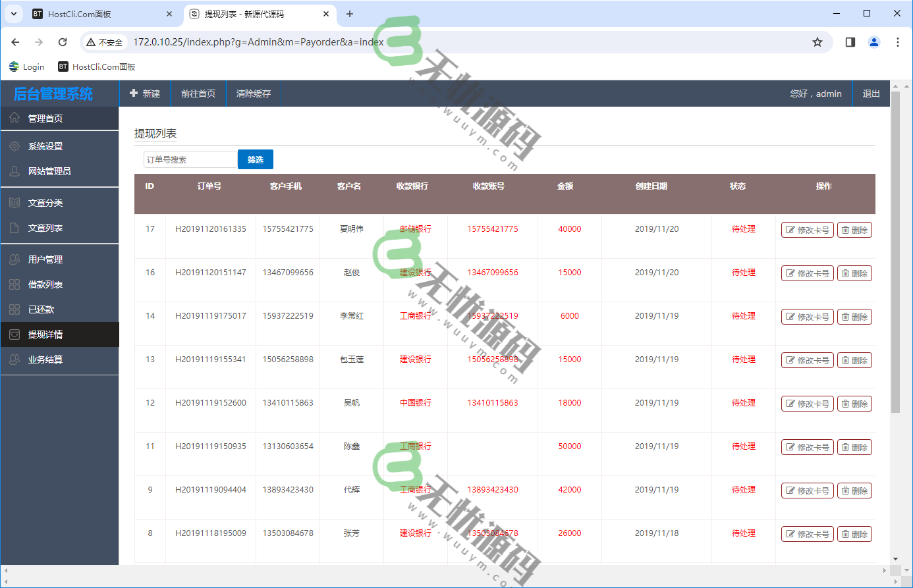Click the plus icon for 新建

[x=134, y=94]
